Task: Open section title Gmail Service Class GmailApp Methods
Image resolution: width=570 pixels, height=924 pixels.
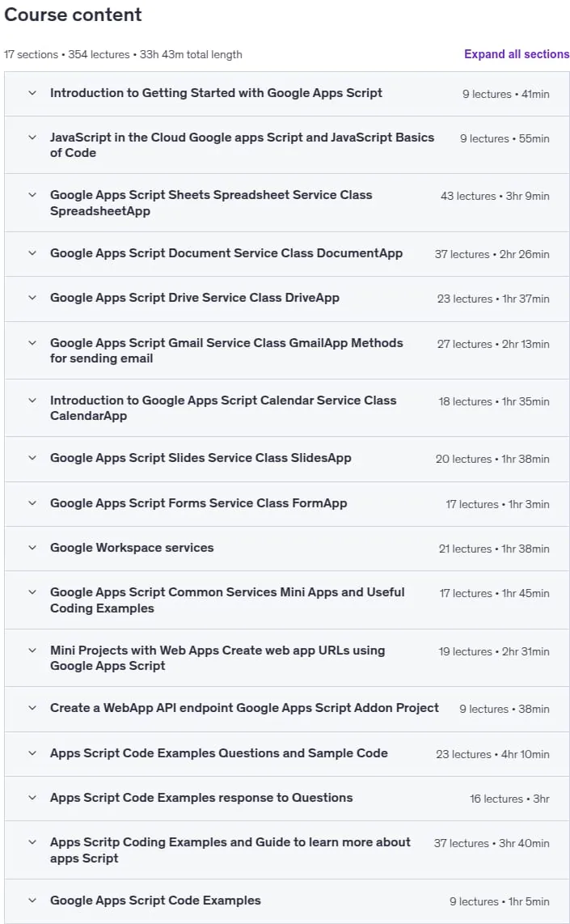Action: [x=226, y=350]
